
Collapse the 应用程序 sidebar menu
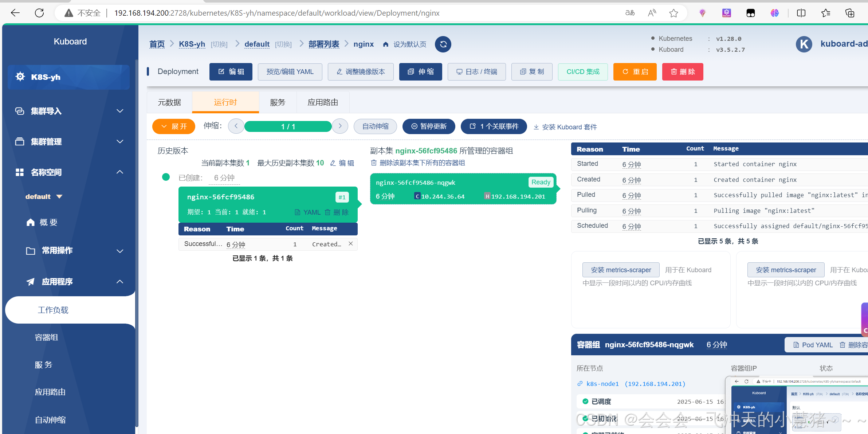click(119, 282)
